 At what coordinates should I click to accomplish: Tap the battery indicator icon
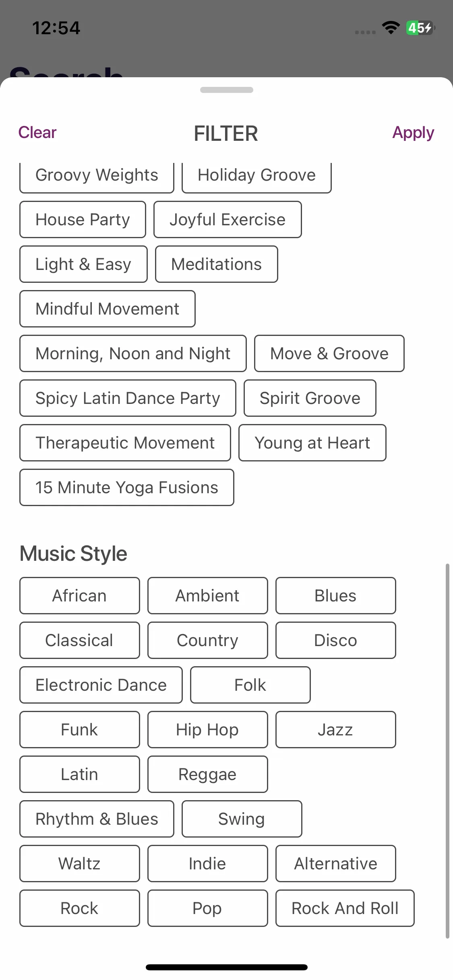[420, 28]
